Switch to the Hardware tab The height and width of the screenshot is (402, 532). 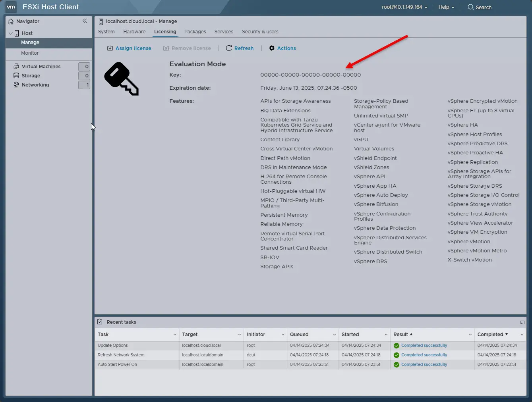coord(134,32)
